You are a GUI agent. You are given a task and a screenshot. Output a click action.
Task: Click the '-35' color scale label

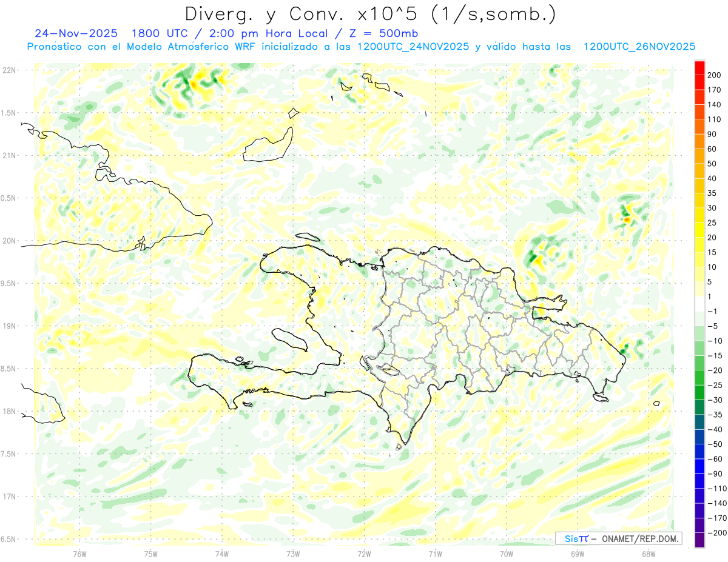pyautogui.click(x=716, y=415)
